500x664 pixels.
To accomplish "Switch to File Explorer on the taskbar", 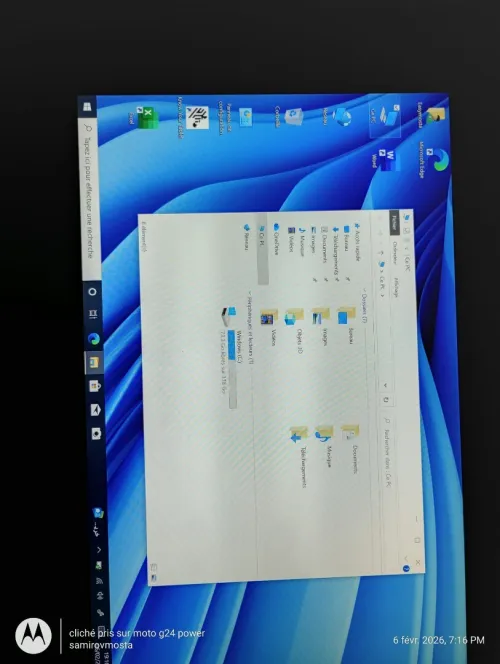I will (x=94, y=362).
